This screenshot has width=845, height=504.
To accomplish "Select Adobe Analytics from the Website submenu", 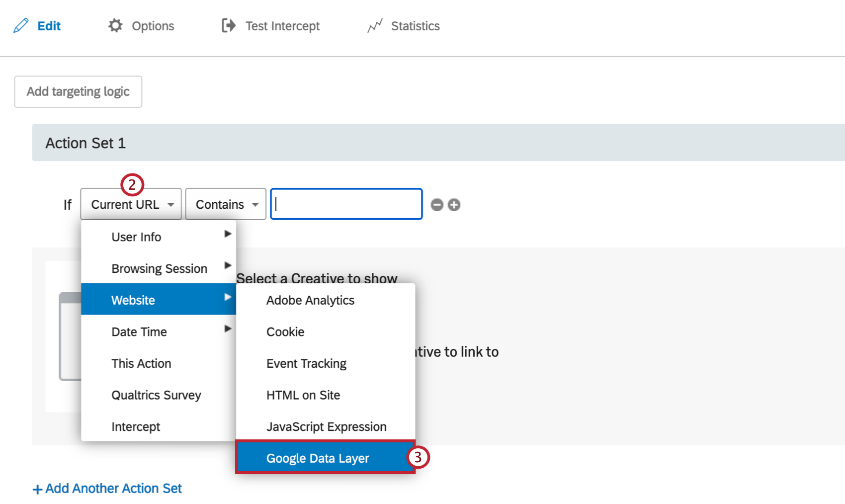I will tap(310, 300).
